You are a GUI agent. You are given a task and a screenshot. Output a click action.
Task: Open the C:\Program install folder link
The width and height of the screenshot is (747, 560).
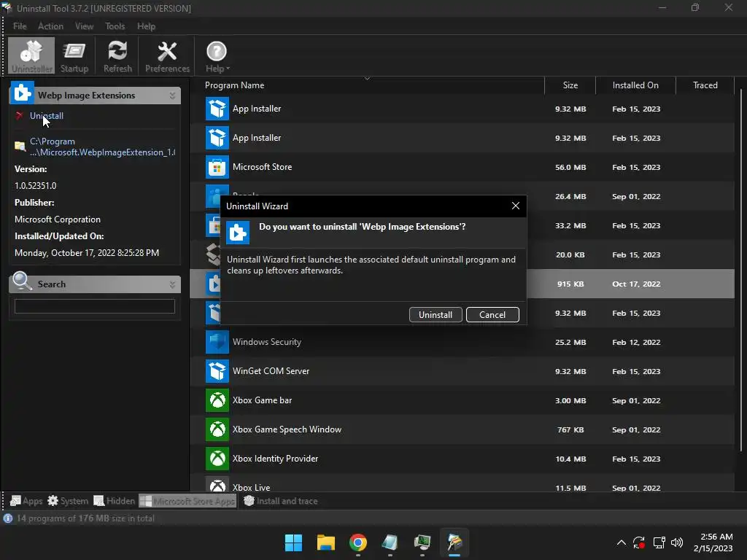102,147
